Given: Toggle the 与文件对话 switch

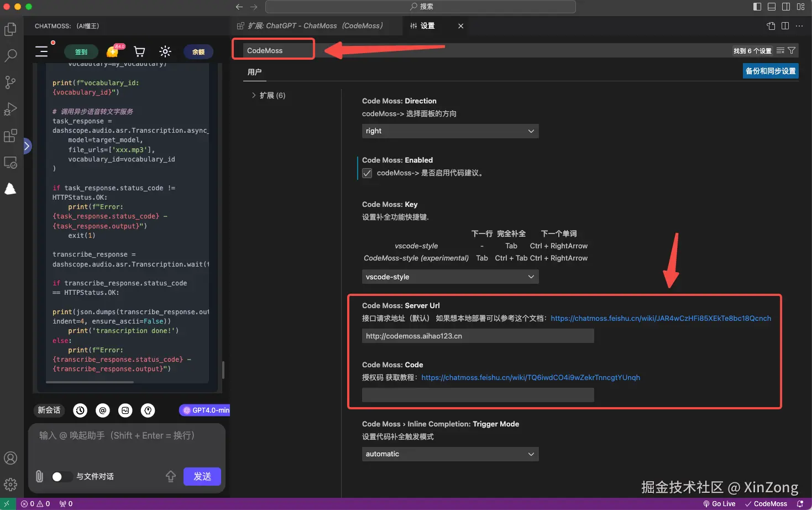Looking at the screenshot, I should 62,476.
